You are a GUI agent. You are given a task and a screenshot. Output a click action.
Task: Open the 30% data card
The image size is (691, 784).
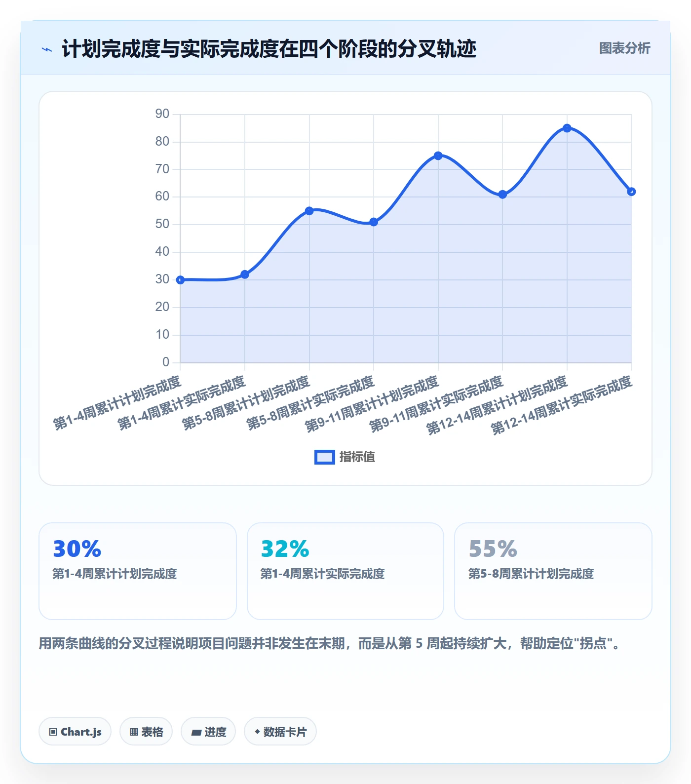(x=138, y=571)
